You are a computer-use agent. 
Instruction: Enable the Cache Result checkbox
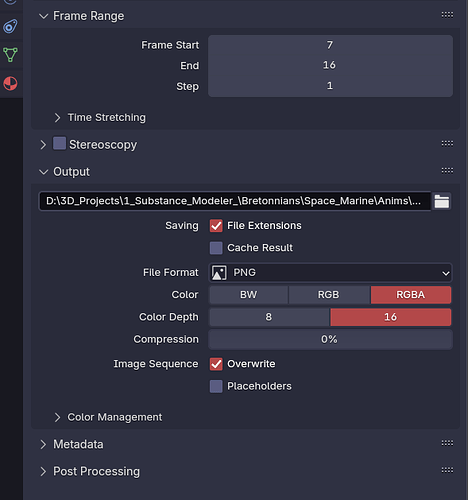tap(216, 248)
